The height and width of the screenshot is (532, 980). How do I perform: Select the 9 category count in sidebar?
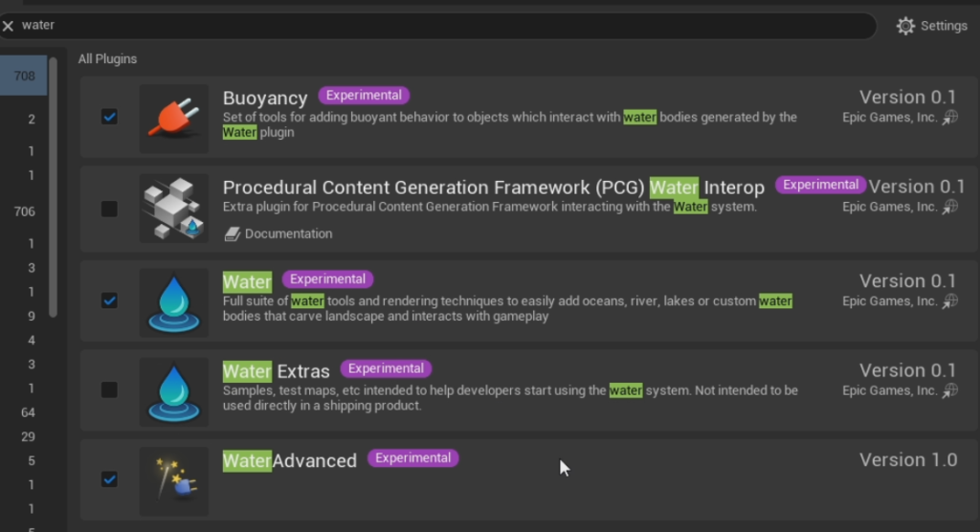pyautogui.click(x=32, y=317)
